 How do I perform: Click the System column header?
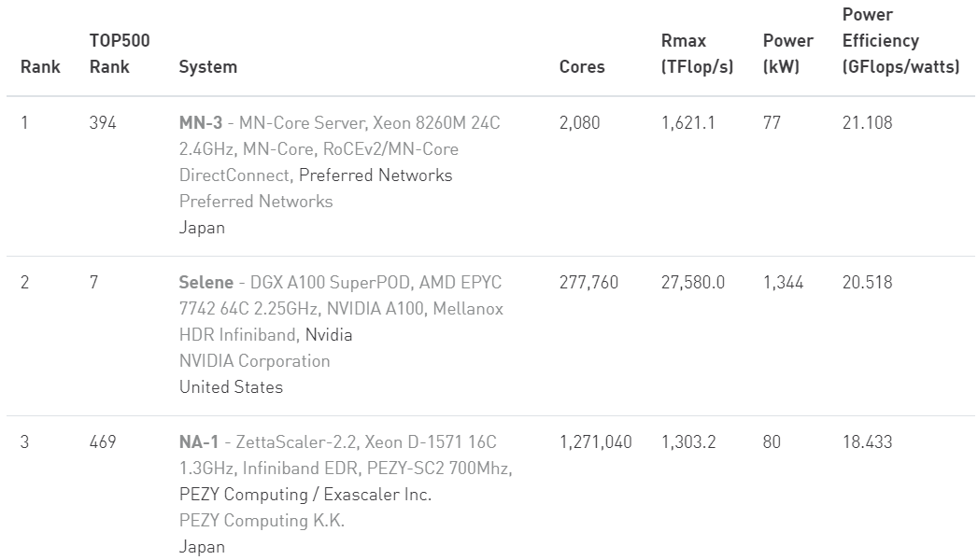(207, 67)
